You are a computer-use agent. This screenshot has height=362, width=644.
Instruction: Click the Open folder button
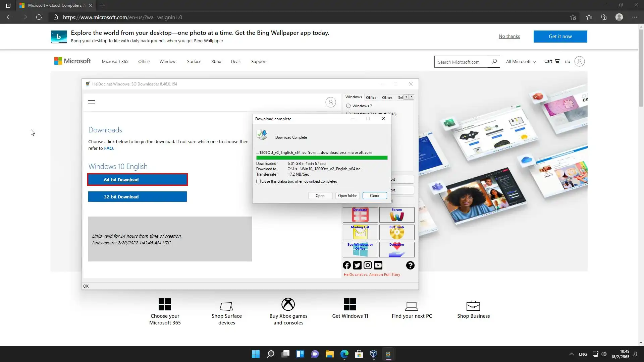click(x=347, y=196)
